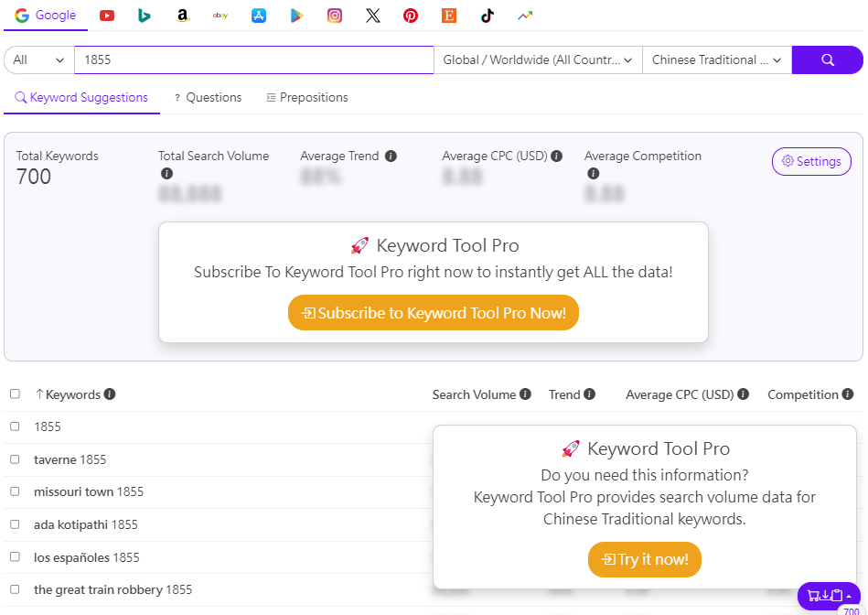Click the Competition column header
This screenshot has height=615, width=868.
pos(803,394)
